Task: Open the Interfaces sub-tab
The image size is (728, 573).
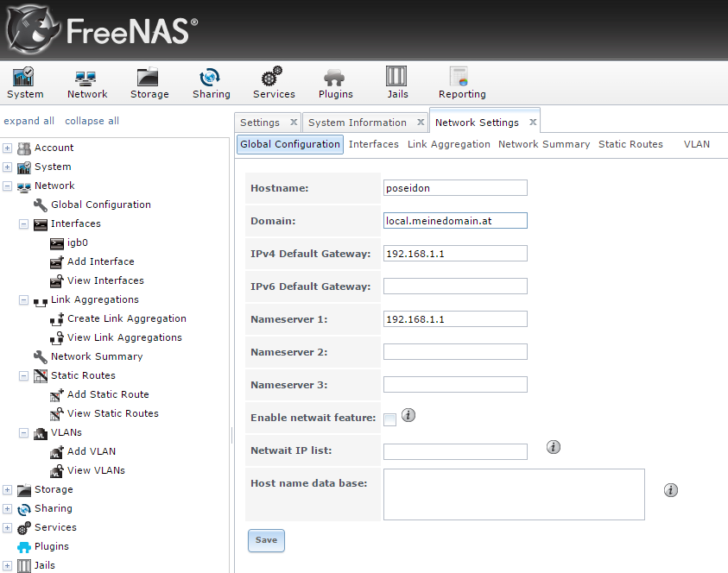Action: pyautogui.click(x=374, y=144)
